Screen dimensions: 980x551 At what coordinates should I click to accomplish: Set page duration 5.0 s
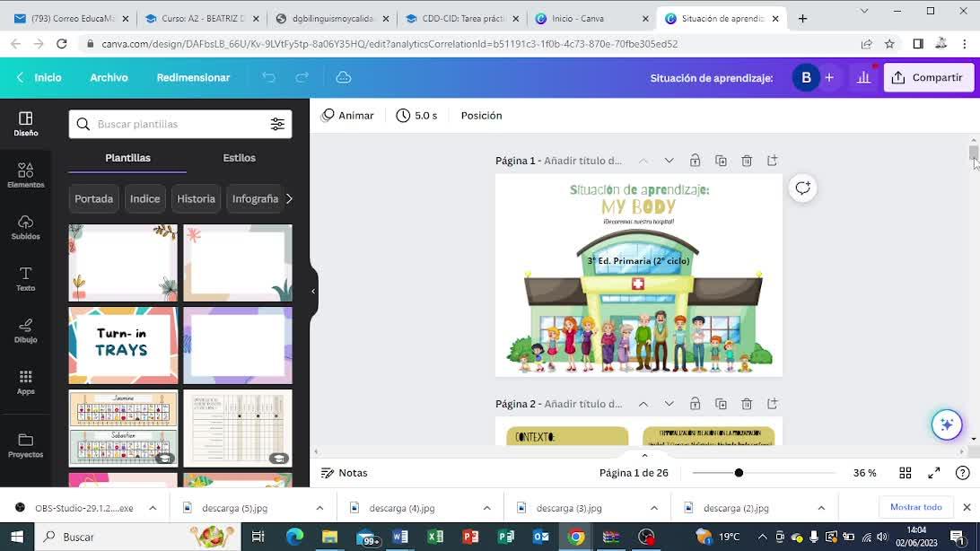coord(417,116)
